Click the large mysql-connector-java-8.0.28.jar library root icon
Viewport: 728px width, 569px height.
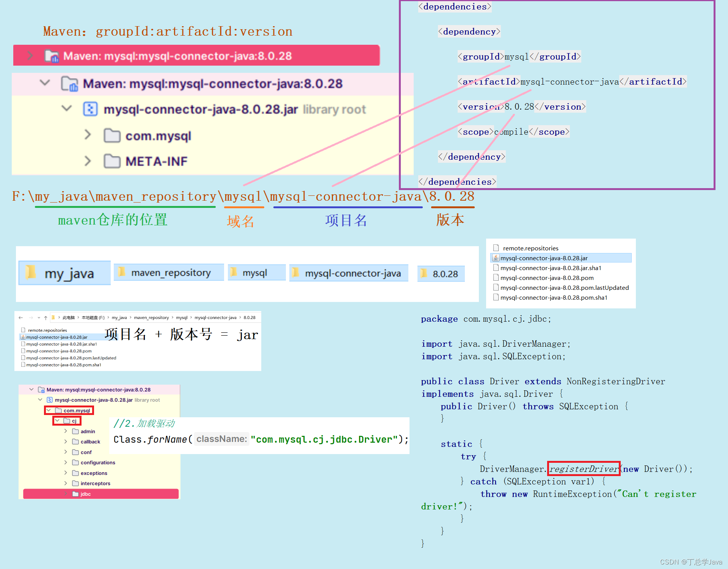pos(90,109)
